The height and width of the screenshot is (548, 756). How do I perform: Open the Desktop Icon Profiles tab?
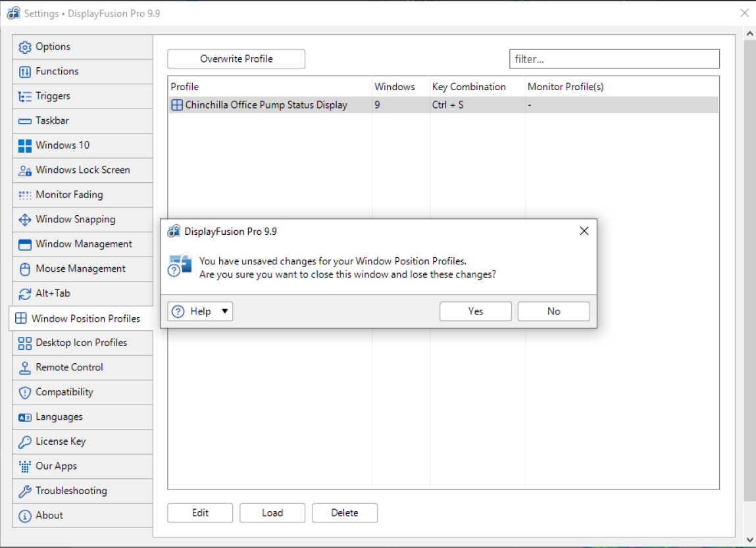click(81, 343)
